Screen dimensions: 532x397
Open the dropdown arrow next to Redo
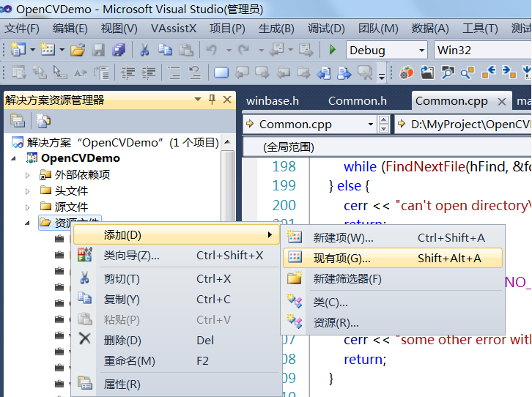pyautogui.click(x=261, y=51)
